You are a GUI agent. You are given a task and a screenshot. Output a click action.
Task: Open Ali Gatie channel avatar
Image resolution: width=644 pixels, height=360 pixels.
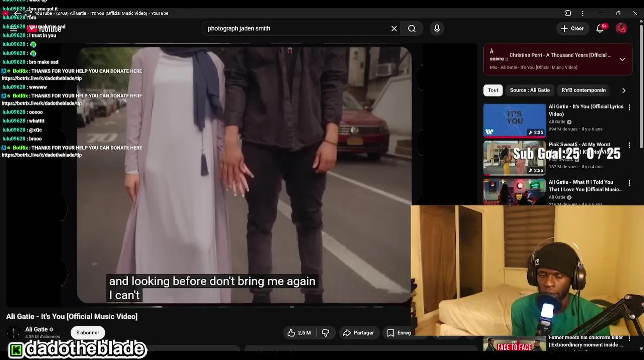point(13,332)
